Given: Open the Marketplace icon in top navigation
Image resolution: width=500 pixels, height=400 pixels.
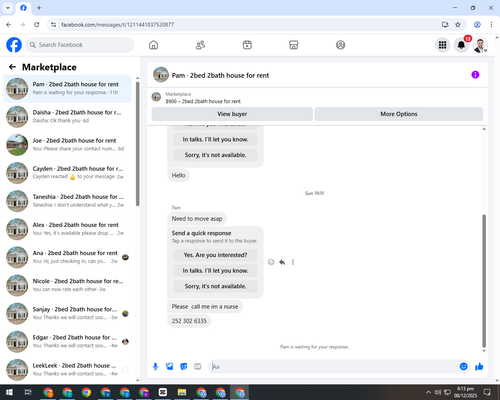Looking at the screenshot, I should [x=294, y=45].
